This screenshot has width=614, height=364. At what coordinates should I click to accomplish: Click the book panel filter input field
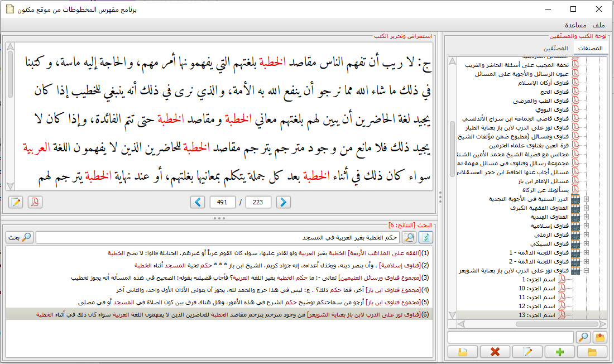pos(511,337)
